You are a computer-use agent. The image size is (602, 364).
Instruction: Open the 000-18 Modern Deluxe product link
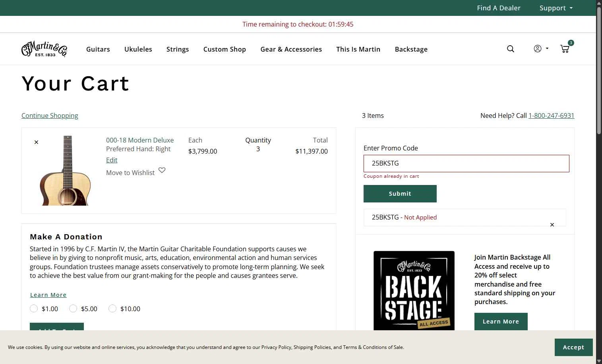pos(140,140)
